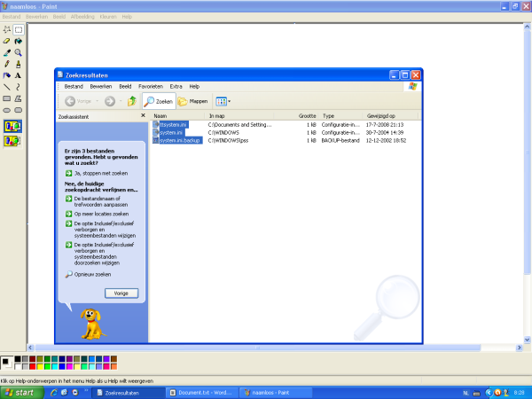532x399 pixels.
Task: Select the Rounded Rectangle tool
Action: (x=19, y=110)
